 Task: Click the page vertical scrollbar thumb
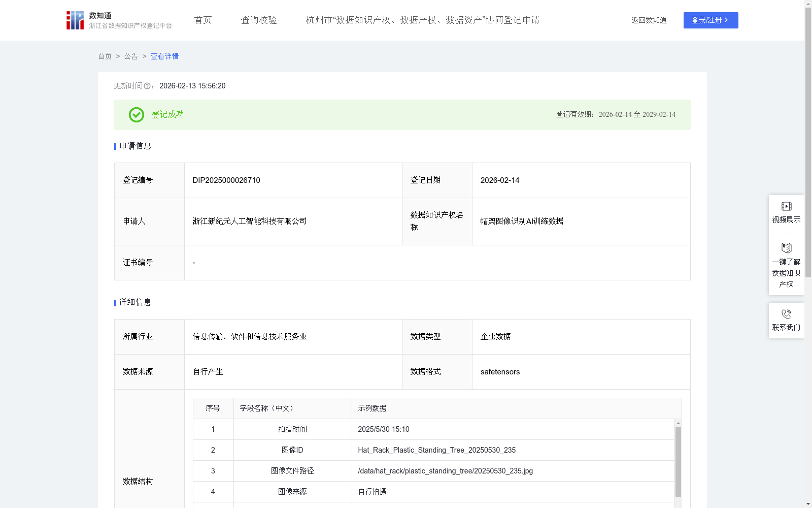[x=808, y=142]
